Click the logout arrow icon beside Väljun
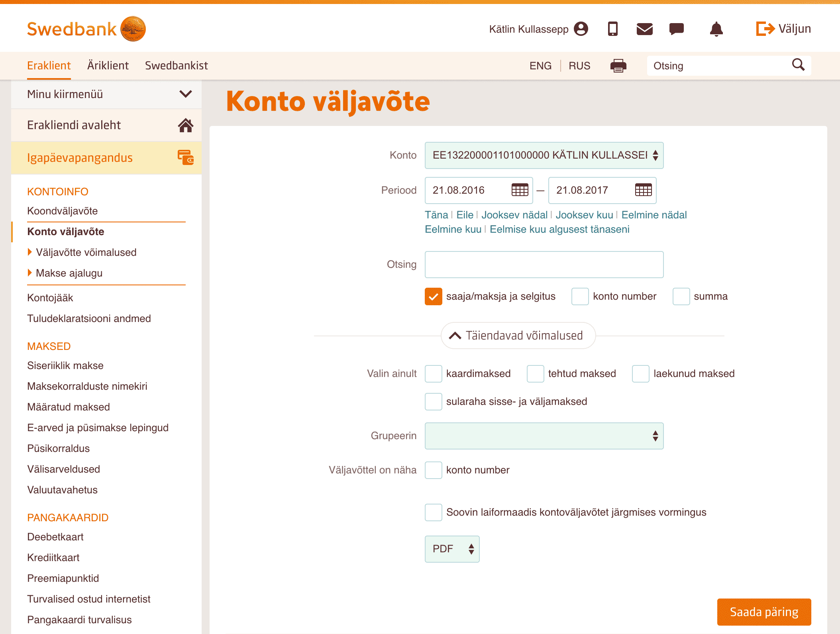 [765, 29]
